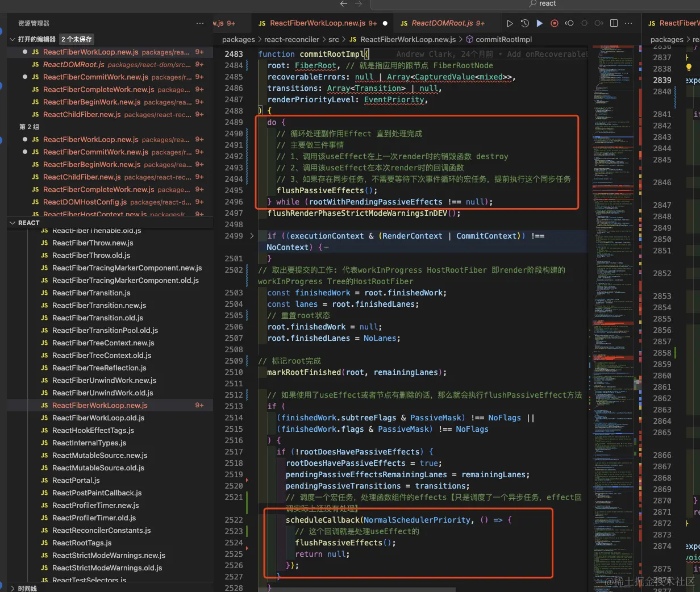The image size is (700, 592).
Task: Switch to the ReactDOMRoot.js editor tab
Action: [442, 23]
